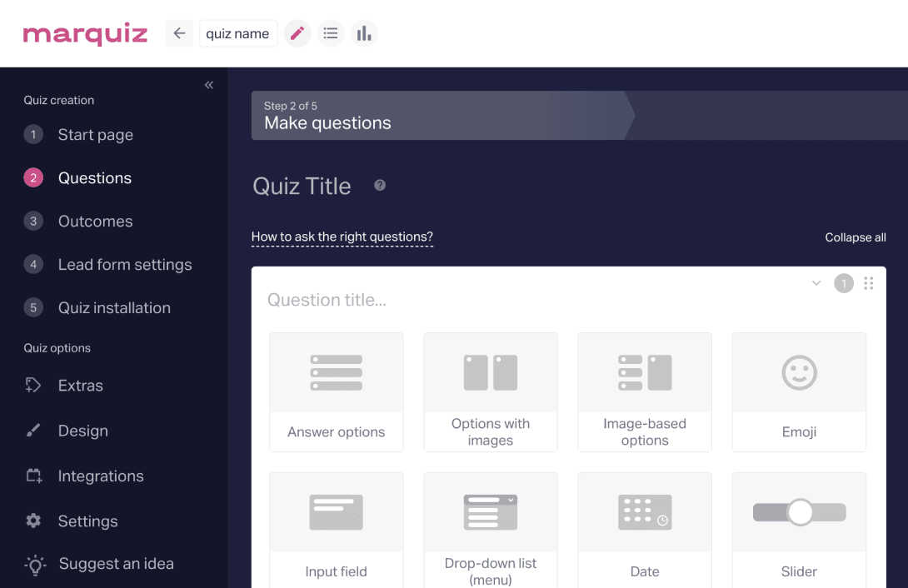
Task: Click the Question title input field
Action: click(x=533, y=300)
